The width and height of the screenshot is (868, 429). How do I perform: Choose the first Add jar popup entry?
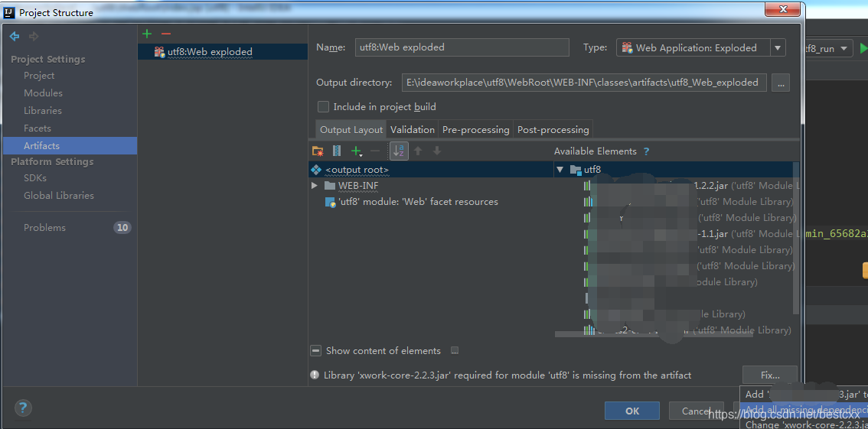click(x=803, y=394)
